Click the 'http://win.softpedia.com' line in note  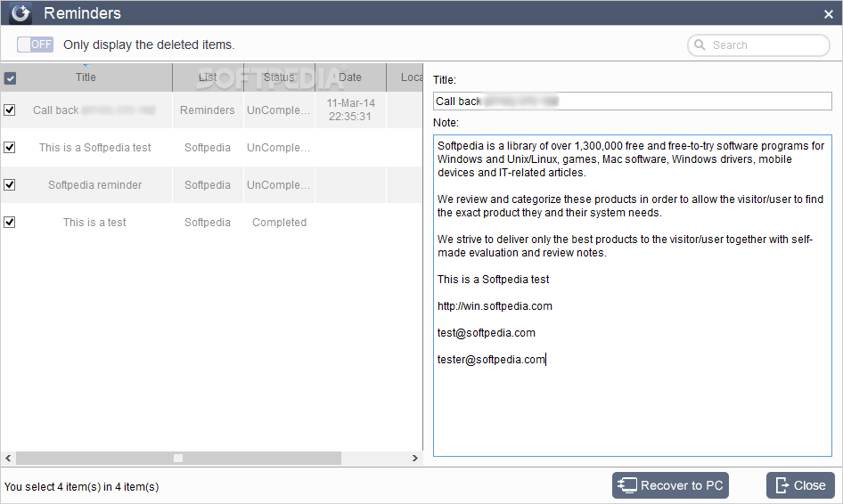(x=495, y=305)
